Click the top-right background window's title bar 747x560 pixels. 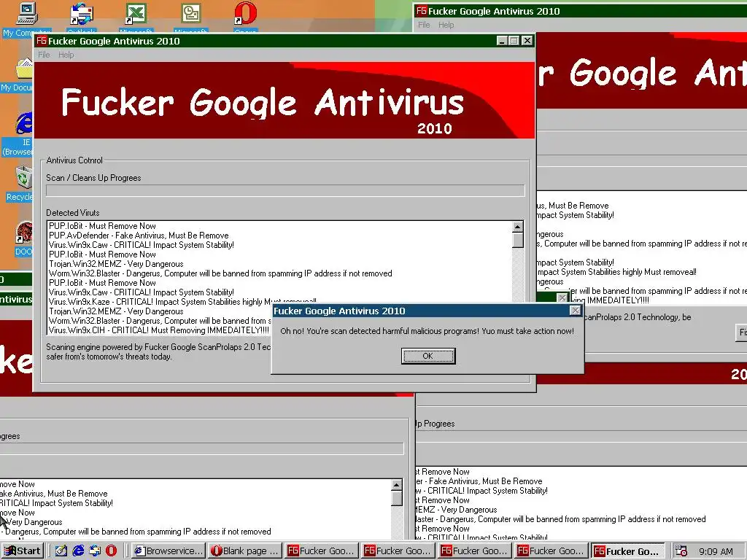[x=580, y=11]
